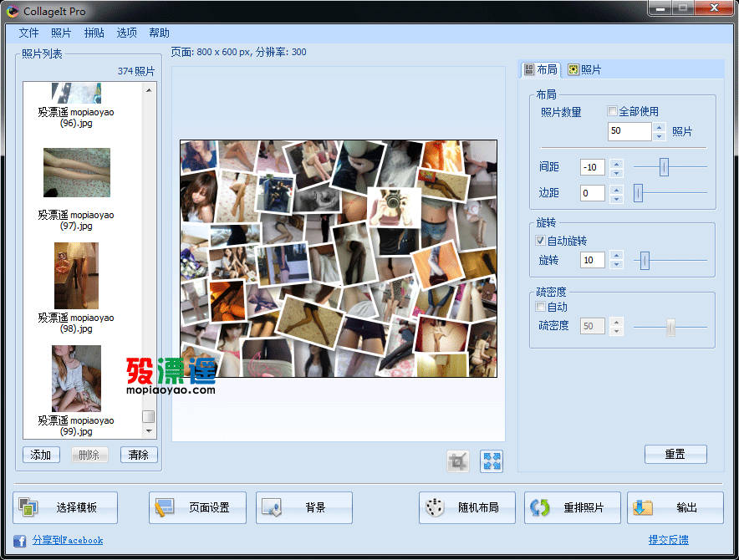This screenshot has height=560, width=739.
Task: Select thumbnail mopiaoyao (98).jpg
Action: [76, 276]
